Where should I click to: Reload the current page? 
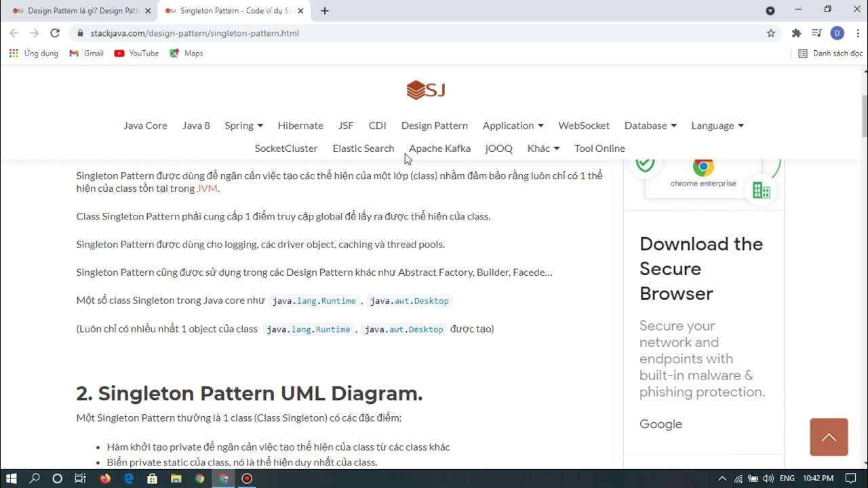click(55, 33)
